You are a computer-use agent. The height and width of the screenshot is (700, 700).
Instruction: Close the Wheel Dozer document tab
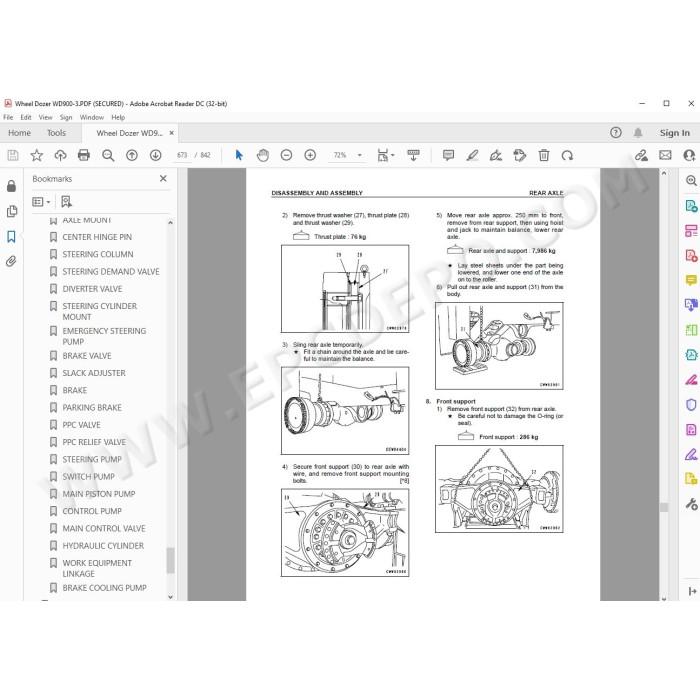pyautogui.click(x=171, y=133)
